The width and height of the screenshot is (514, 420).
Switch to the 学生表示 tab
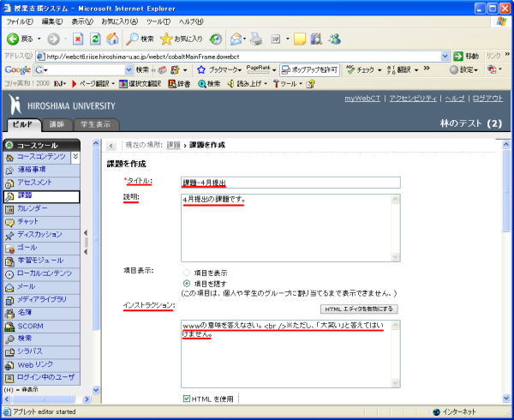click(96, 124)
